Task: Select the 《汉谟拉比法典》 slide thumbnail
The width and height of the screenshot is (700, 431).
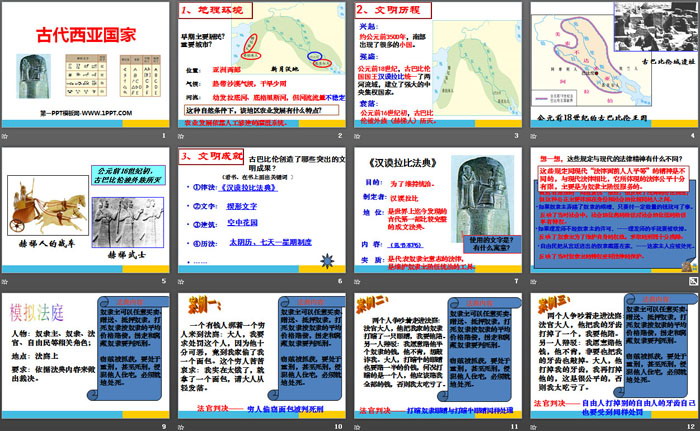Action: 438,210
